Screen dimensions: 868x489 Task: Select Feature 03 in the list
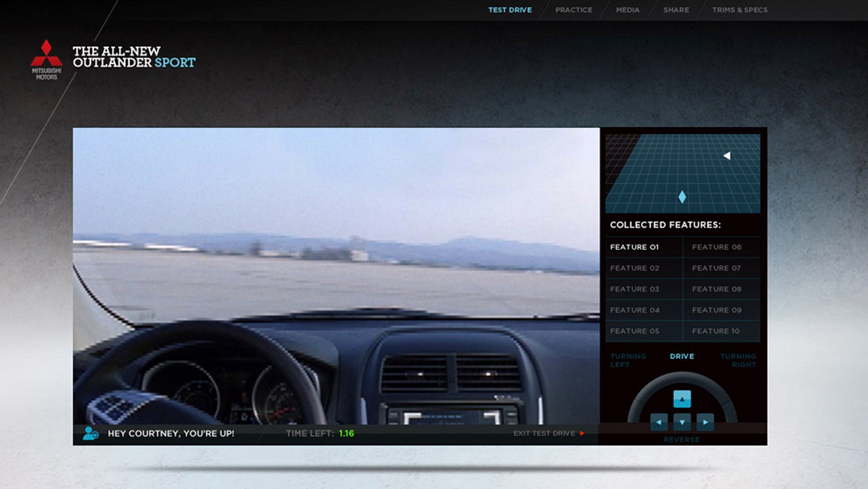pyautogui.click(x=635, y=289)
